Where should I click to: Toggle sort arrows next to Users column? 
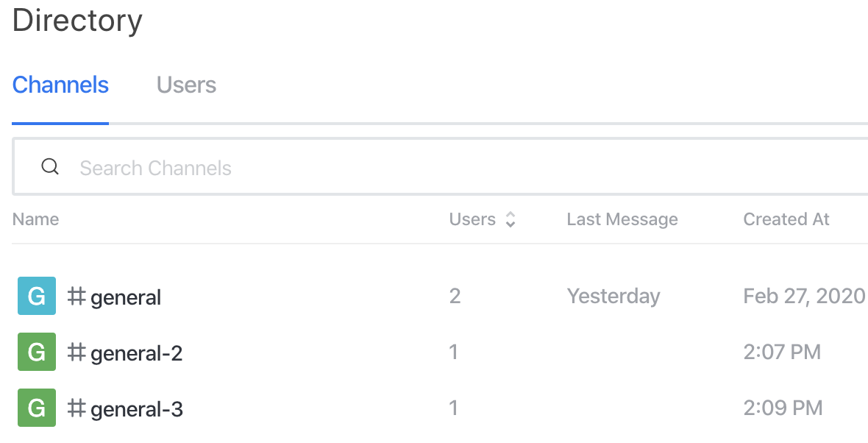pos(511,219)
